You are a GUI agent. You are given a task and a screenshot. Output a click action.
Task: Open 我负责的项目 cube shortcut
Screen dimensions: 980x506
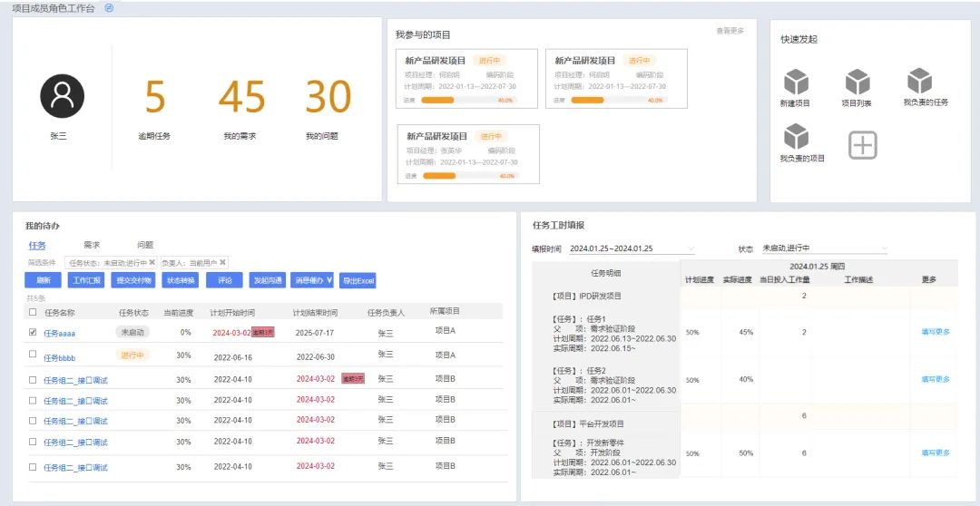coord(796,137)
